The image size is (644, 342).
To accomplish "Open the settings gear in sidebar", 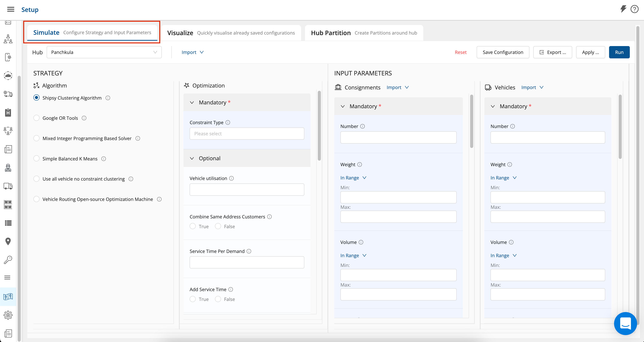I will [8, 315].
